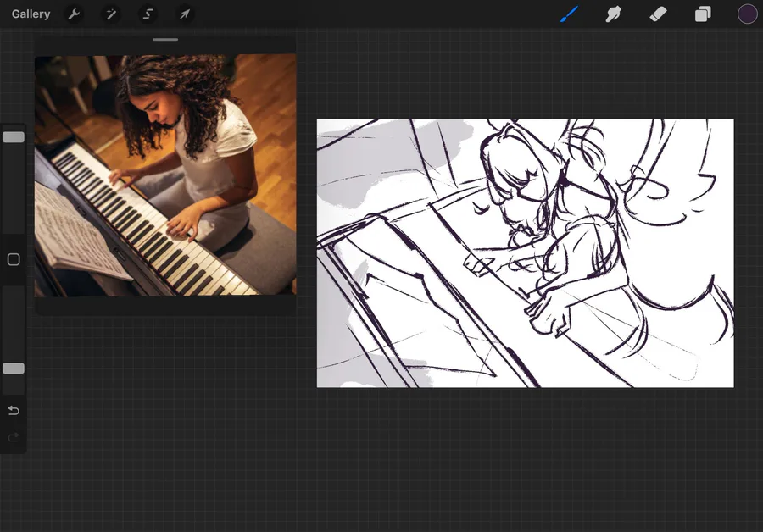The height and width of the screenshot is (532, 763).
Task: Click the brush opacity slider handle
Action: [14, 369]
